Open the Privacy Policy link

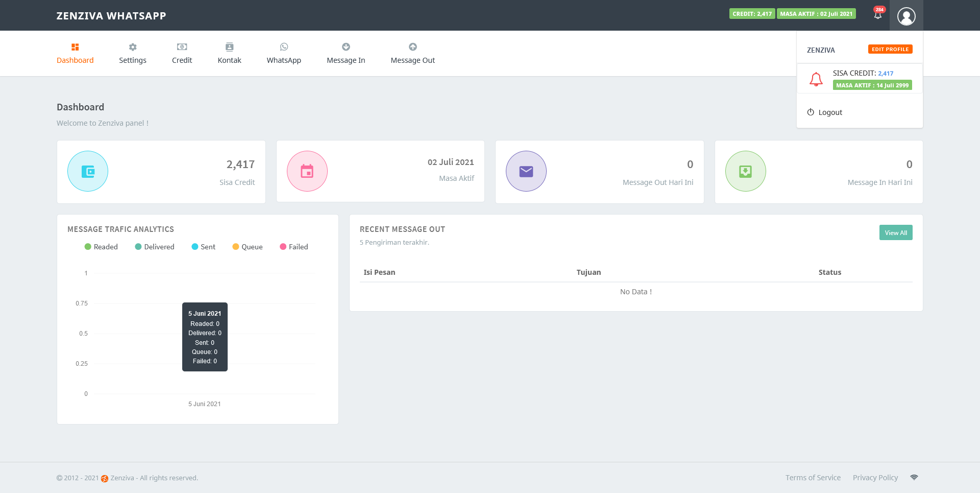(875, 478)
